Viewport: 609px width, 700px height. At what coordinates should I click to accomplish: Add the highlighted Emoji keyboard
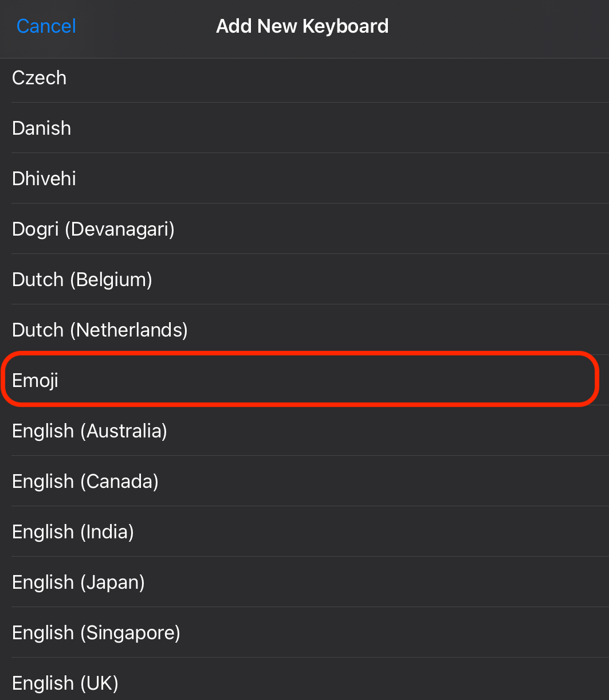pos(36,381)
